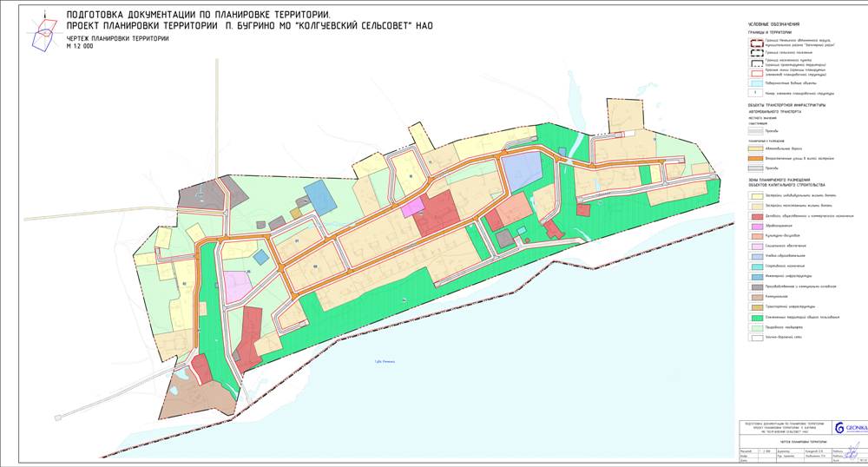Viewport: 868px width, 467px height.
Task: Click the pale green natural landscape legend swatch
Action: (756, 327)
